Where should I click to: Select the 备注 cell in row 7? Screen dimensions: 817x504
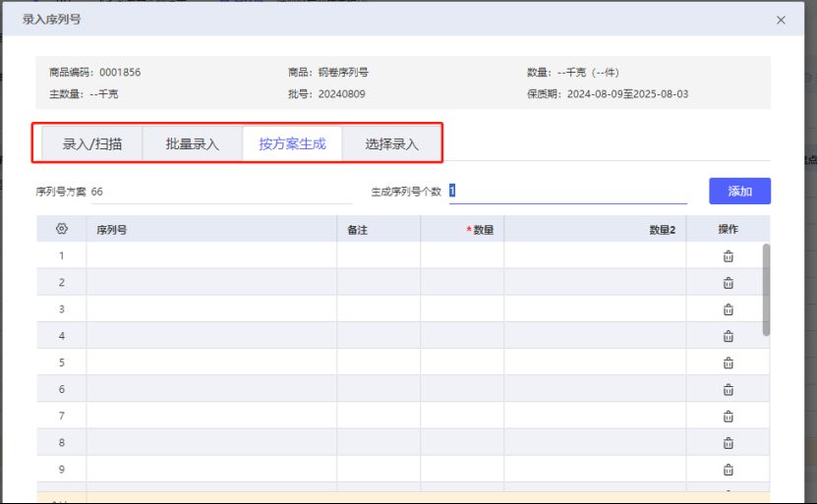point(379,417)
